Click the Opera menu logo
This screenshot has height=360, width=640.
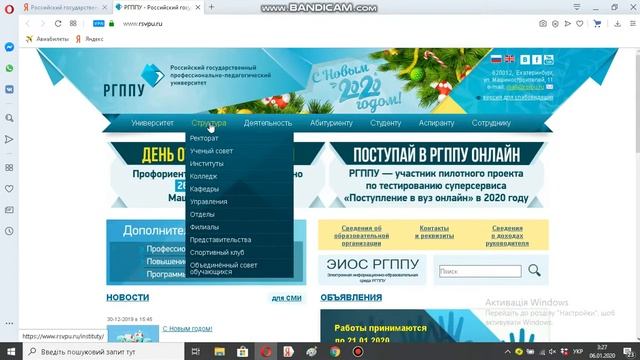click(x=9, y=9)
